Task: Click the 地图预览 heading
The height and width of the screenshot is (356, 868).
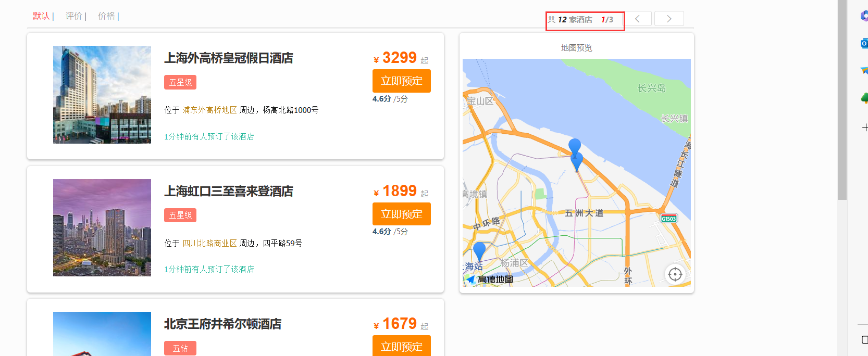Action: [x=577, y=48]
